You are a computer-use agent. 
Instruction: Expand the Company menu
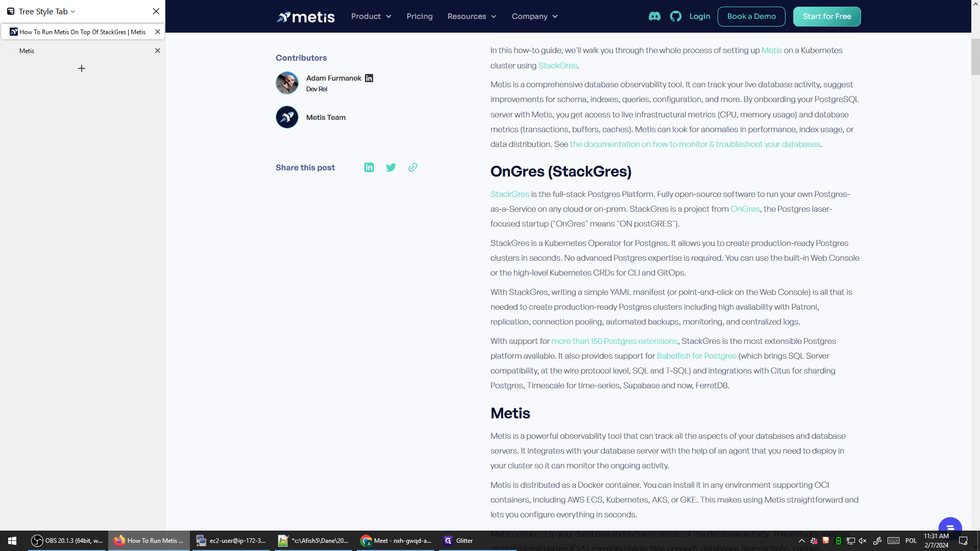click(534, 16)
